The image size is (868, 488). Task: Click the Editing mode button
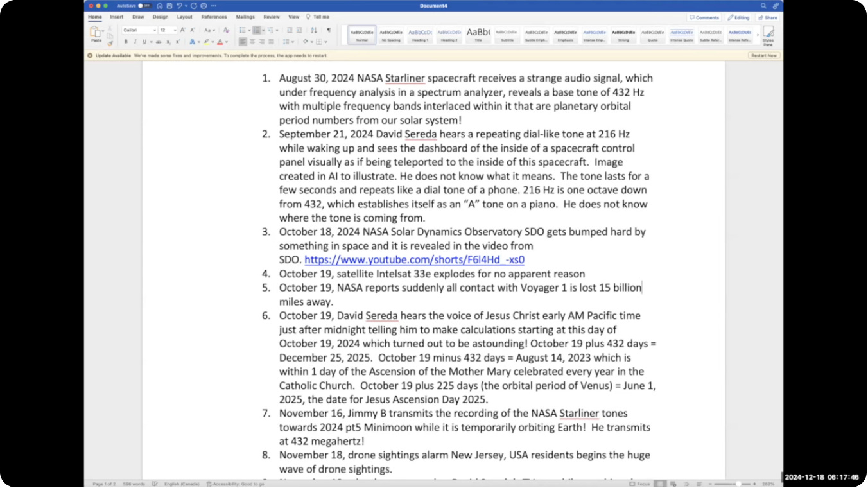(738, 17)
